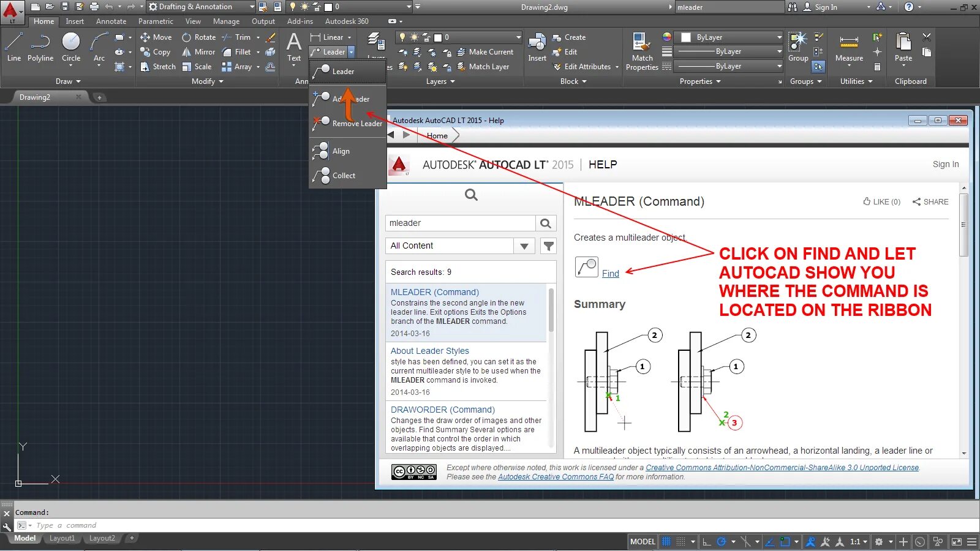The image size is (980, 551).
Task: Select Align from the leader flyout
Action: 347,151
